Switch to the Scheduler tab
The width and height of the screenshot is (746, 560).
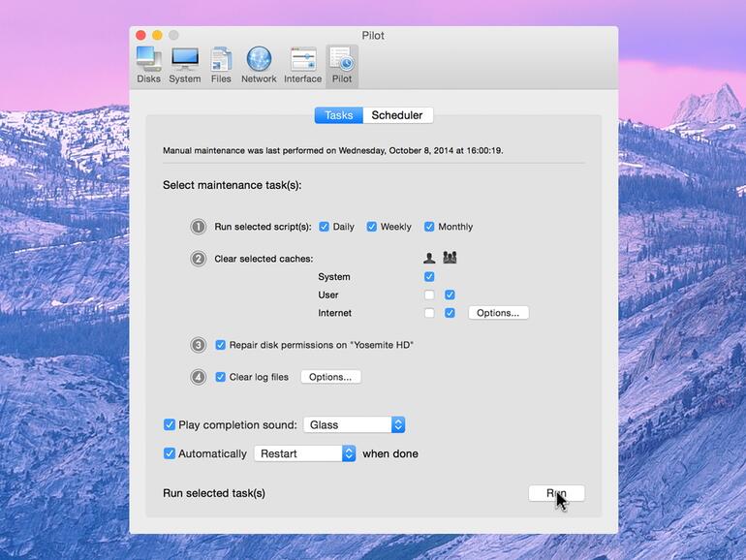[397, 115]
